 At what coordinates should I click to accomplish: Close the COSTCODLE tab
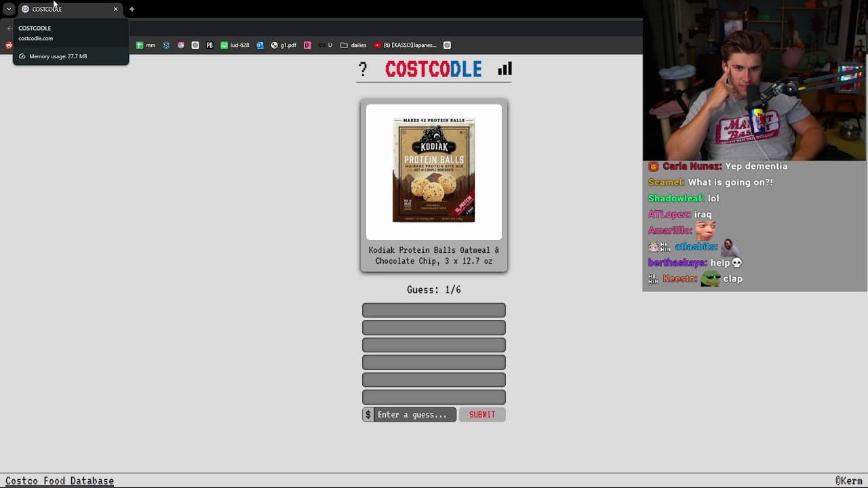[115, 9]
